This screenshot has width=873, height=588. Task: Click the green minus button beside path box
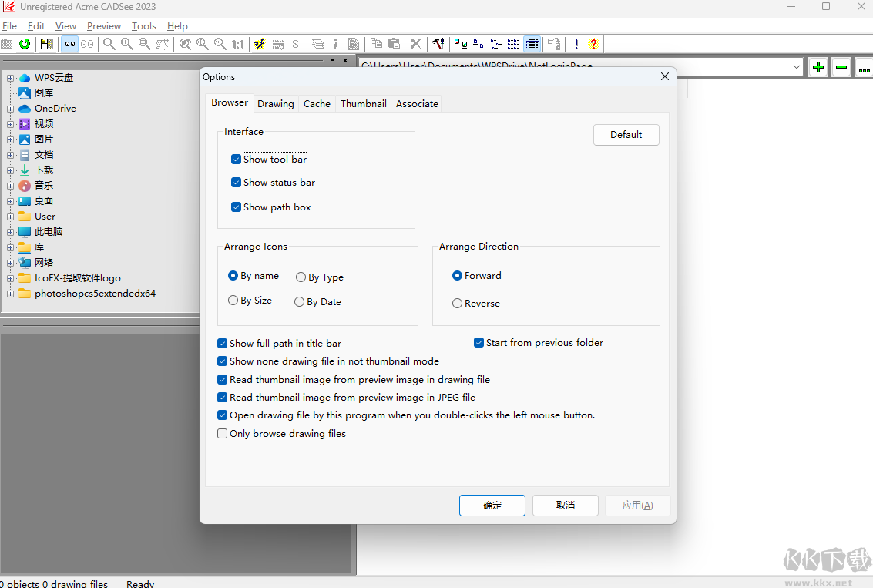[841, 67]
